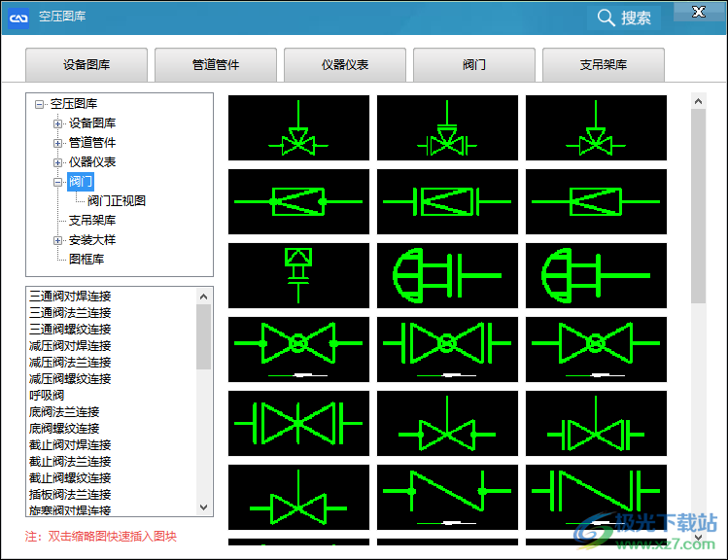The height and width of the screenshot is (560, 728).
Task: Select 底阀螺纹连接 in the list
Action: click(x=64, y=429)
